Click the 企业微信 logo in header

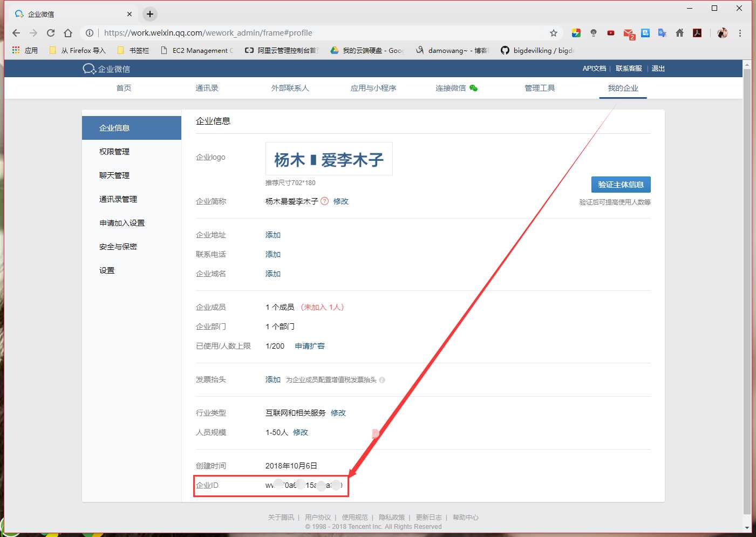point(106,69)
